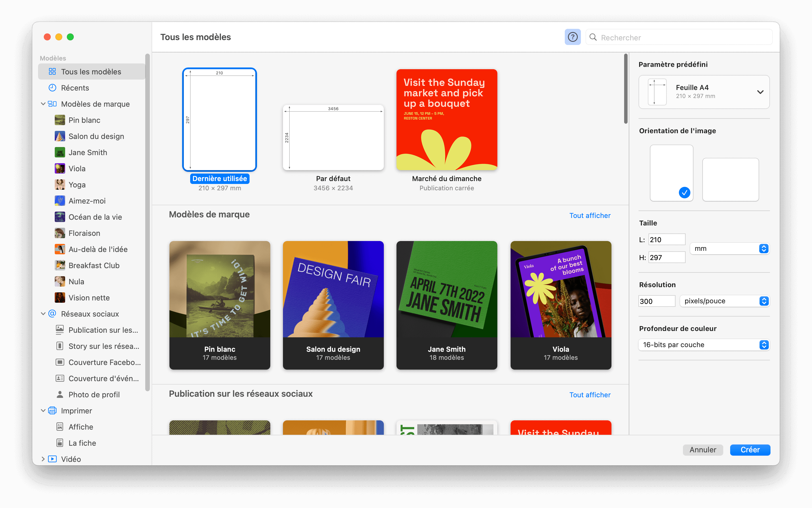Collapse the Imprimer section
Viewport: 812px width, 508px height.
(43, 410)
